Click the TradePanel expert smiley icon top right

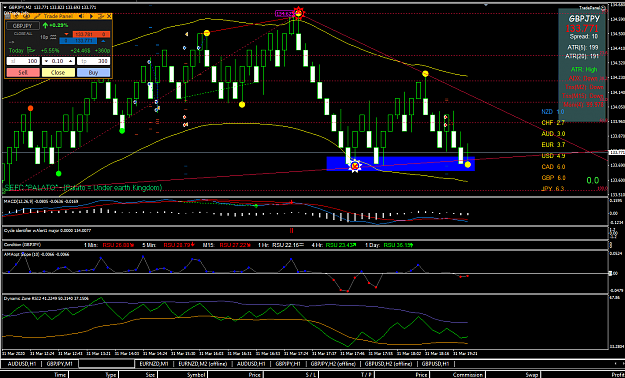pyautogui.click(x=603, y=8)
